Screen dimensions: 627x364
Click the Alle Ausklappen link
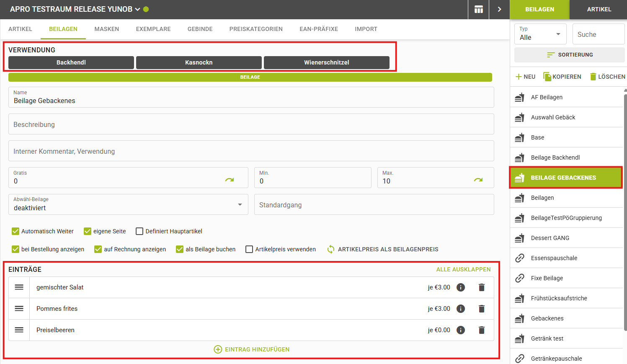tap(463, 269)
